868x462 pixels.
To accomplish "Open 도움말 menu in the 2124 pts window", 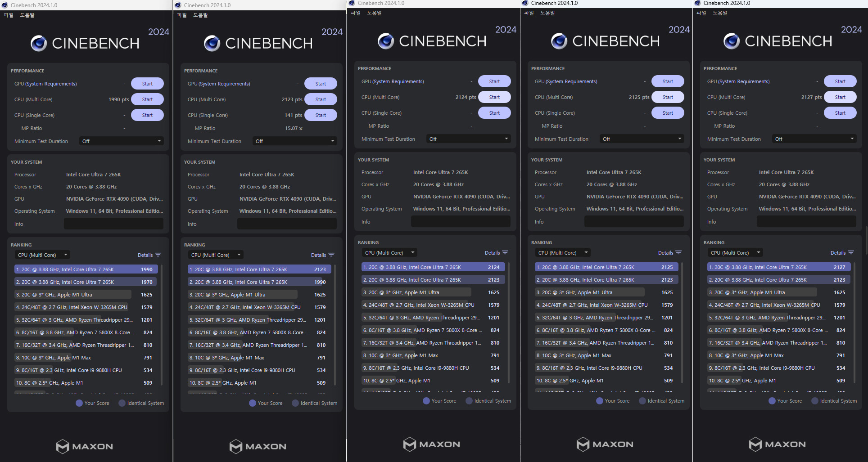I will (375, 13).
